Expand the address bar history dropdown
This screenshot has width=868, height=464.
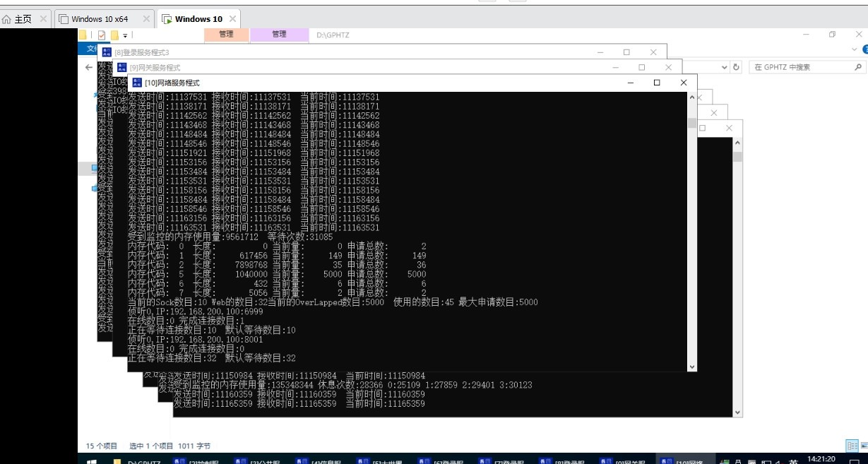[x=724, y=67]
